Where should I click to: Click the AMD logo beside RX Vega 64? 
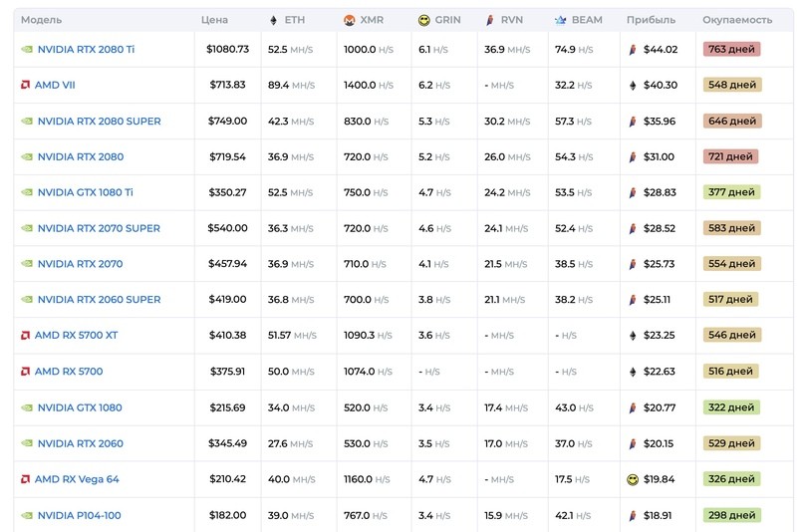tap(25, 479)
